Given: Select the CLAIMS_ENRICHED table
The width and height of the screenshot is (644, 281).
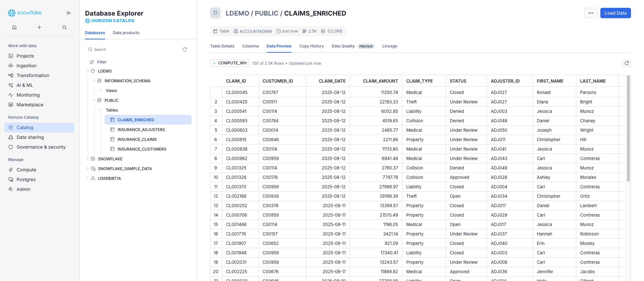Looking at the screenshot, I should pyautogui.click(x=148, y=120).
